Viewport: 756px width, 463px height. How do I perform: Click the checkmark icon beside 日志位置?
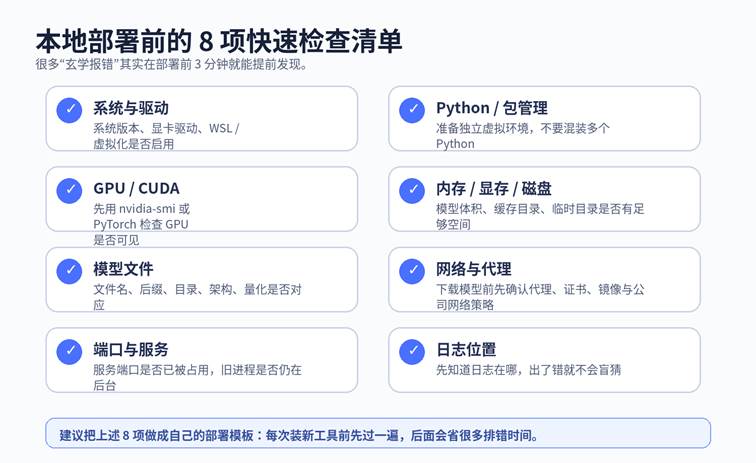pyautogui.click(x=412, y=351)
